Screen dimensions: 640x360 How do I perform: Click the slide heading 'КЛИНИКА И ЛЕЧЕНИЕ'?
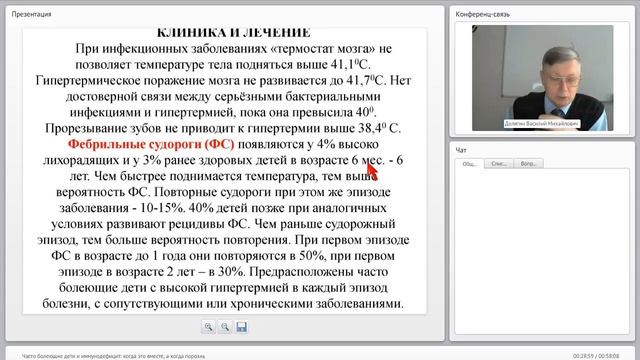[233, 33]
